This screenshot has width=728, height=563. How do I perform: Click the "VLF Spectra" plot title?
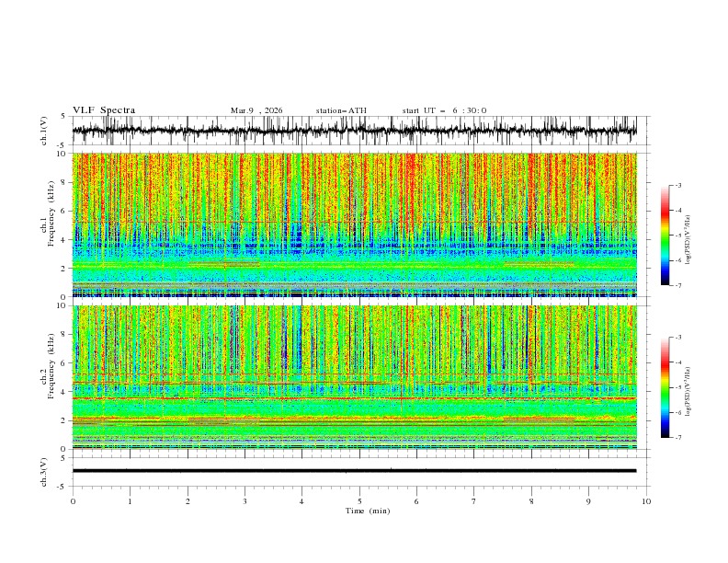(x=104, y=110)
